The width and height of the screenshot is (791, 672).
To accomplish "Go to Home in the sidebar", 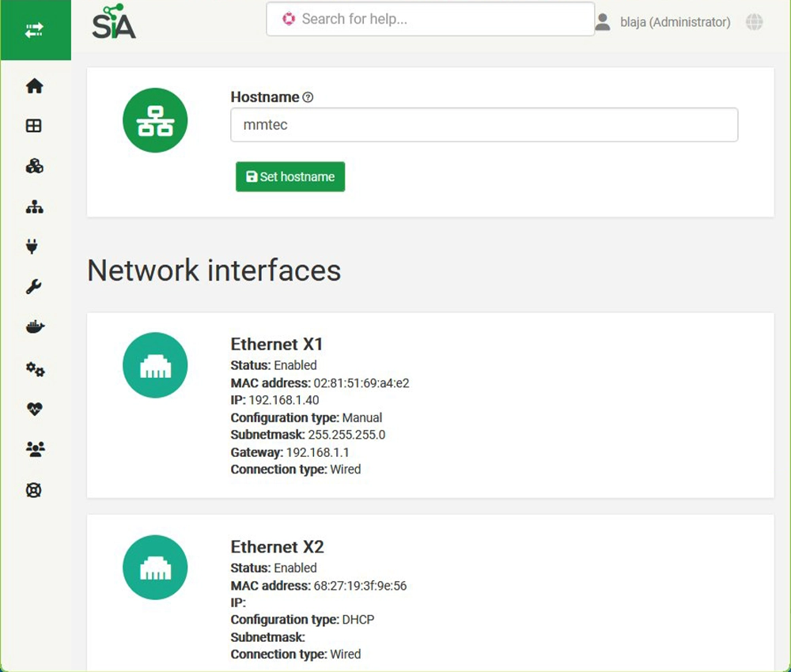I will pyautogui.click(x=34, y=85).
